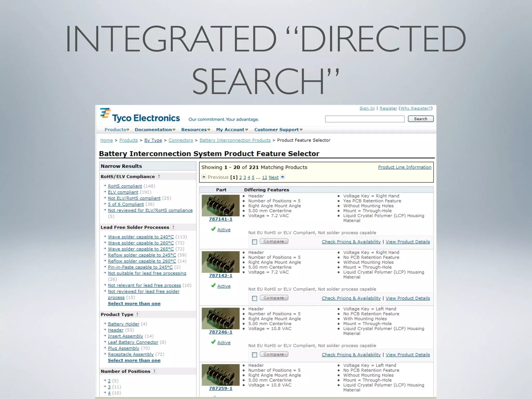Open the 787259-1 product thumbnail
This screenshot has height=399, width=532.
pos(221,375)
